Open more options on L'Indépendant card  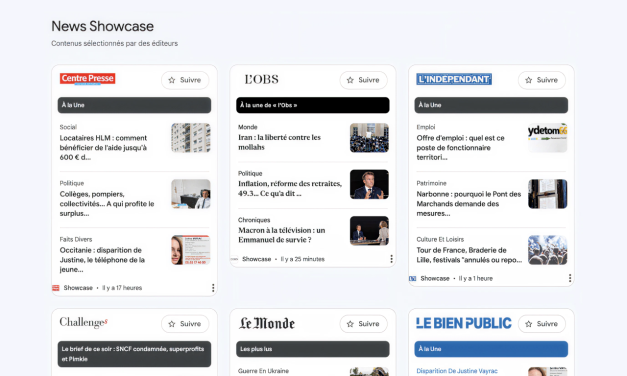(569, 278)
